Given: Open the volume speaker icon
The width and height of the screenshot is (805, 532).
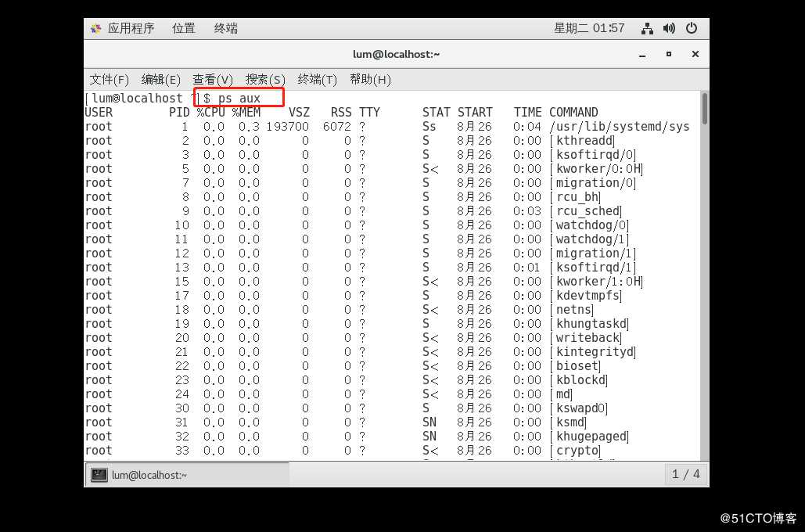Looking at the screenshot, I should pos(669,28).
